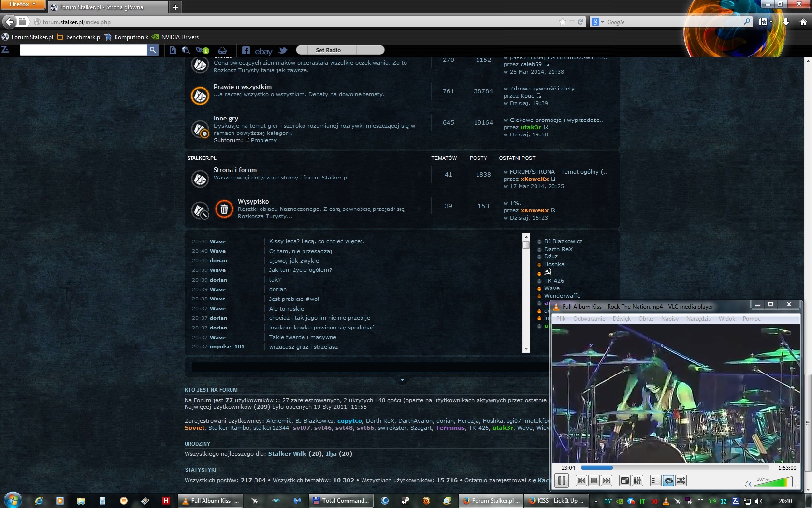Mute VLC audio via speaker icon
The height and width of the screenshot is (508, 812).
748,484
